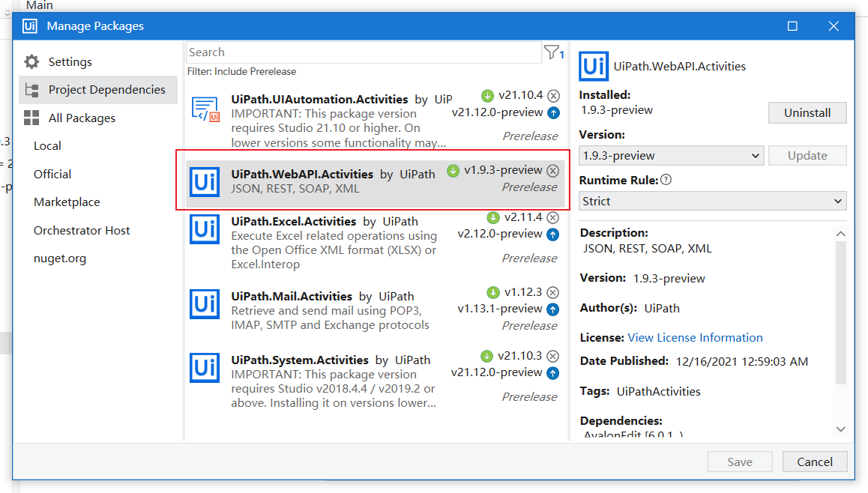Click the Uninstall button
Image resolution: width=868 pixels, height=493 pixels.
point(807,112)
